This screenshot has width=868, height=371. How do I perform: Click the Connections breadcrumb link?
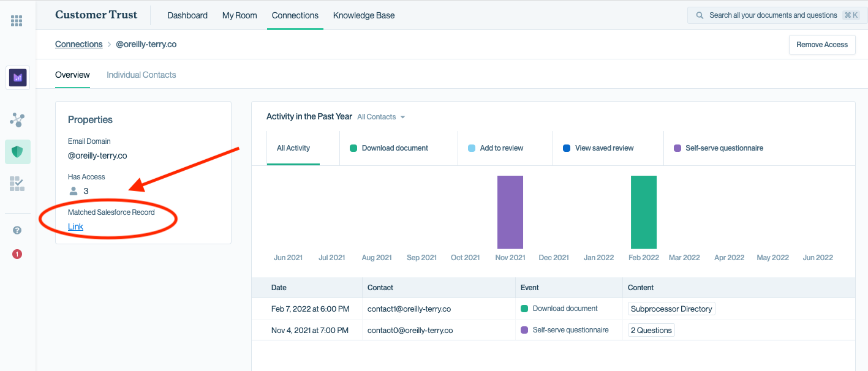[x=79, y=44]
